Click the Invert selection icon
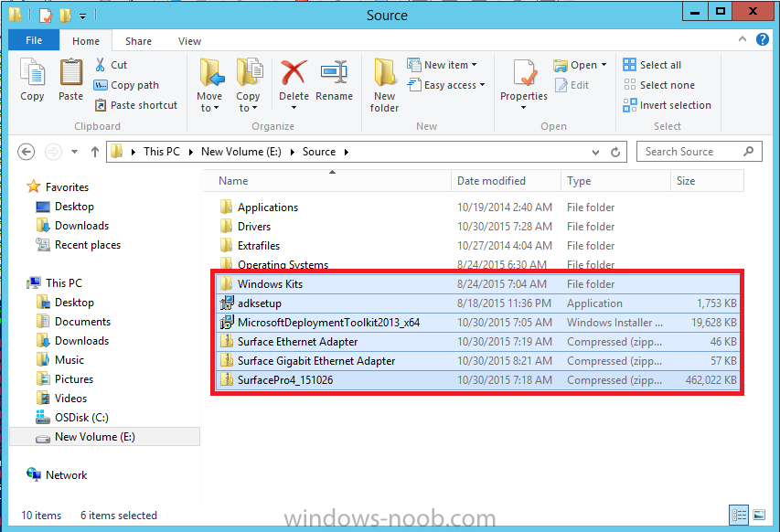 coord(629,105)
